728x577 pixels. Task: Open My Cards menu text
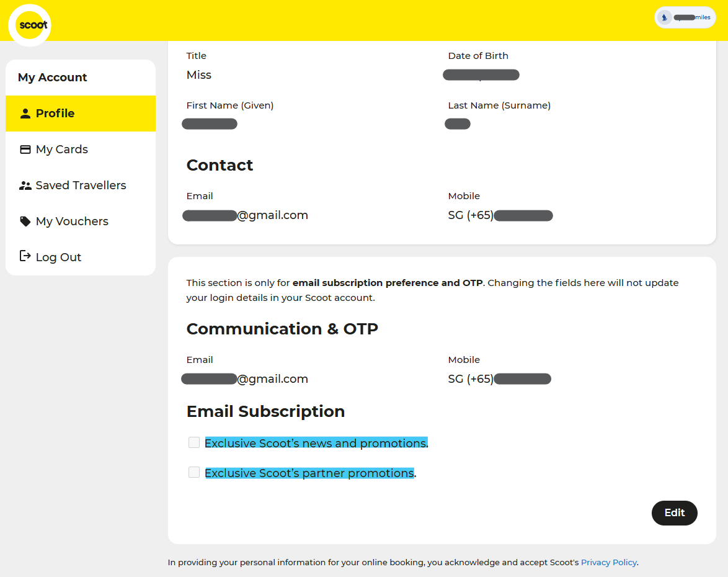tap(62, 149)
